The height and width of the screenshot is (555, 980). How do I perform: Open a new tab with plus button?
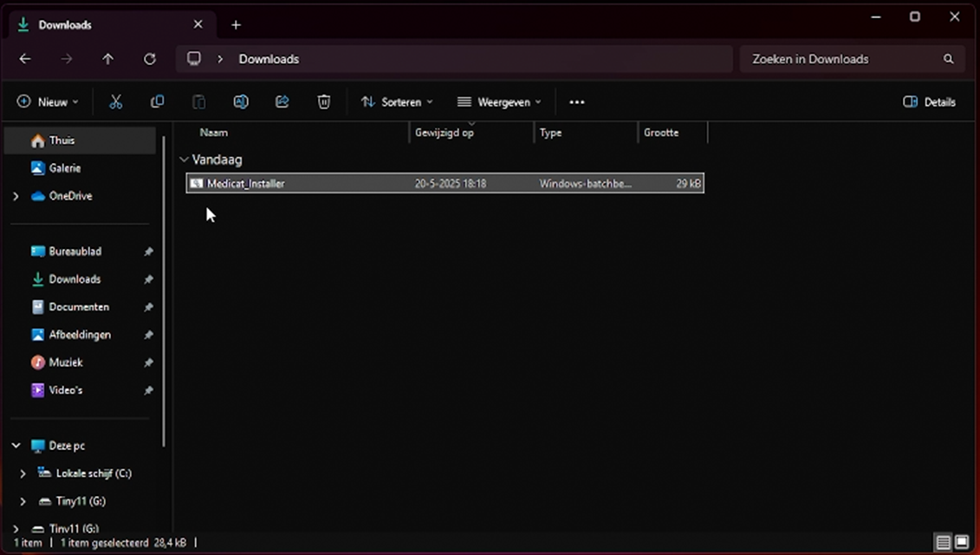pos(236,25)
